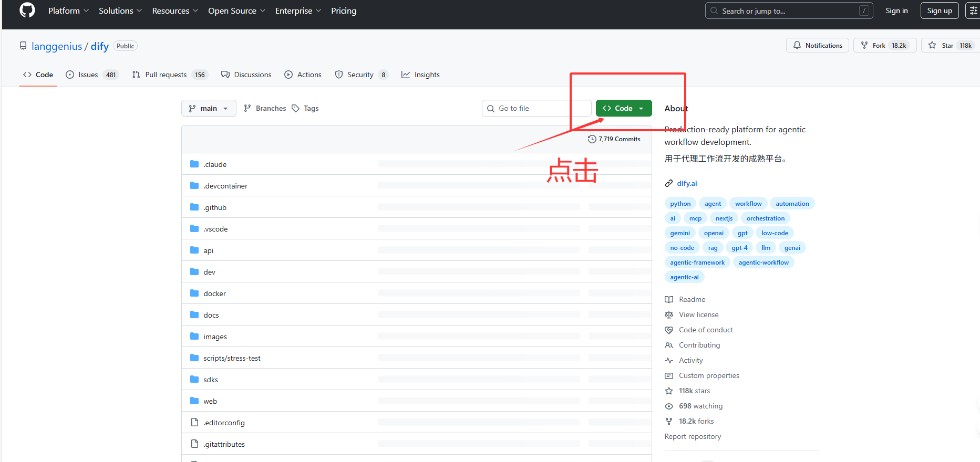Open the web folder
980x462 pixels.
point(210,401)
